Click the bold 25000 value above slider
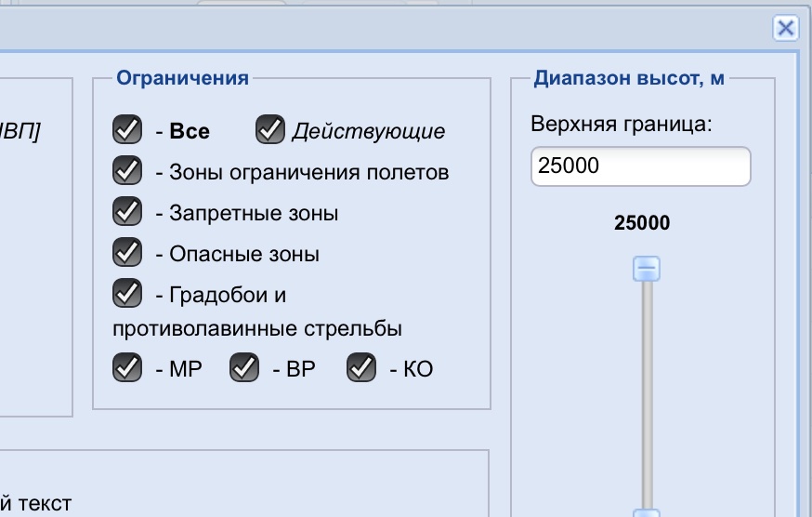Image resolution: width=812 pixels, height=517 pixels. coord(642,223)
